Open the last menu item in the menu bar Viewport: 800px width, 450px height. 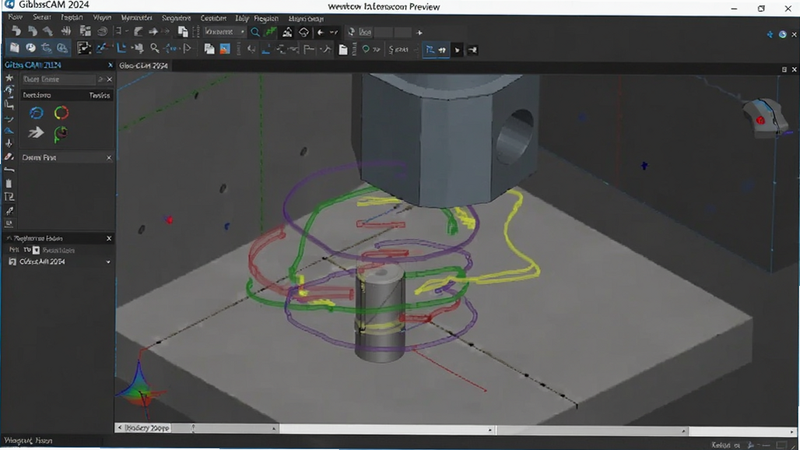[x=306, y=18]
